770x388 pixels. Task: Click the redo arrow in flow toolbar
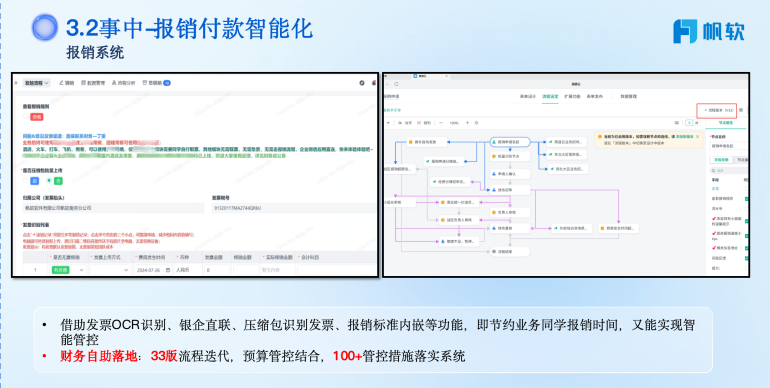coord(388,123)
